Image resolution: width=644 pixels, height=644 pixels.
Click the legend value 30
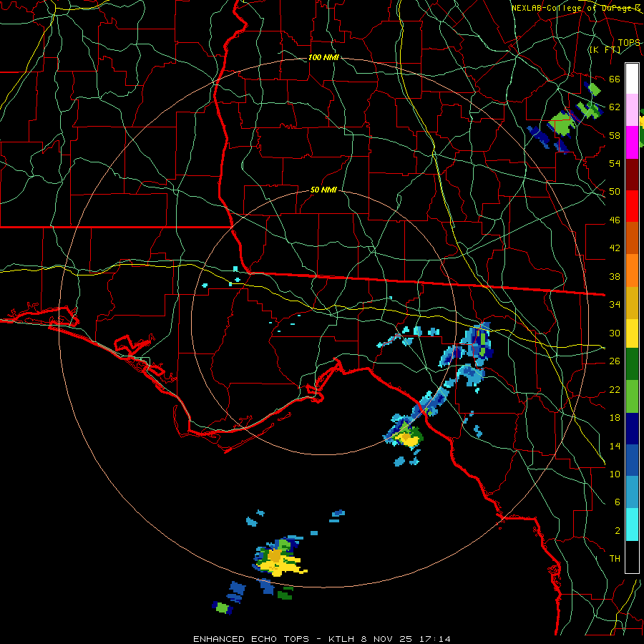(x=615, y=333)
